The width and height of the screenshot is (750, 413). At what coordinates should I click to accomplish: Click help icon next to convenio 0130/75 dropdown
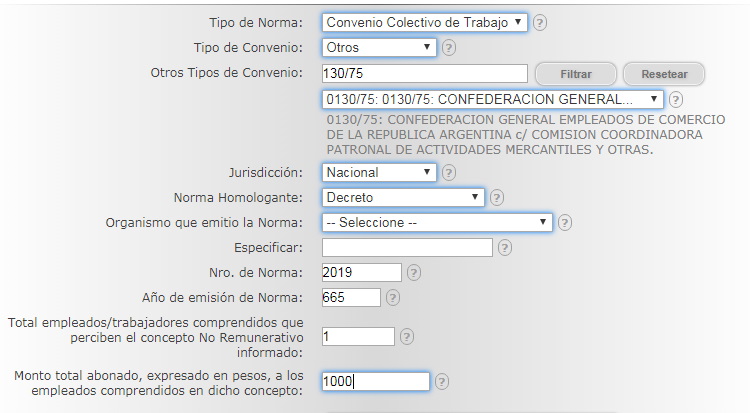click(x=676, y=100)
